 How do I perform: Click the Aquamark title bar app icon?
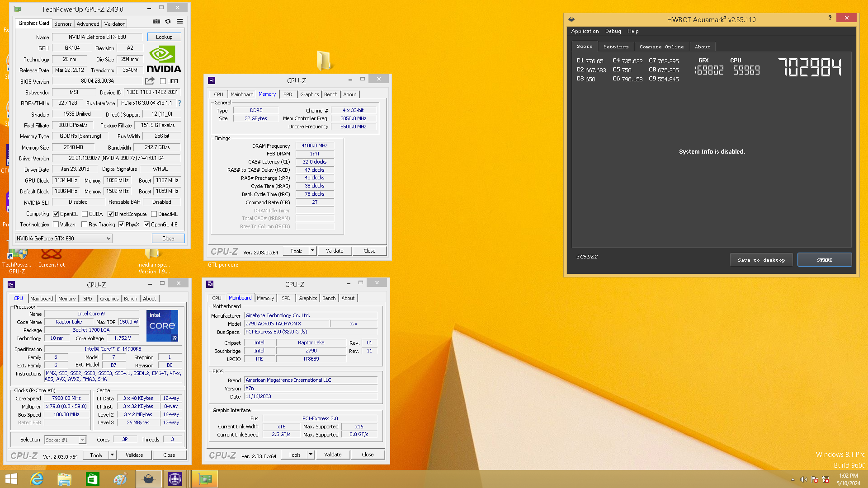(x=571, y=19)
